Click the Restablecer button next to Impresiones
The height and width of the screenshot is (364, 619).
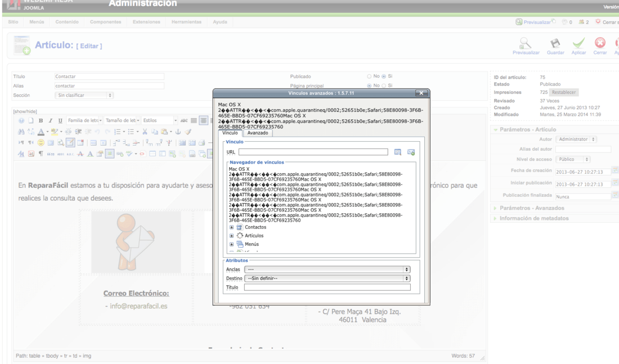coord(564,92)
